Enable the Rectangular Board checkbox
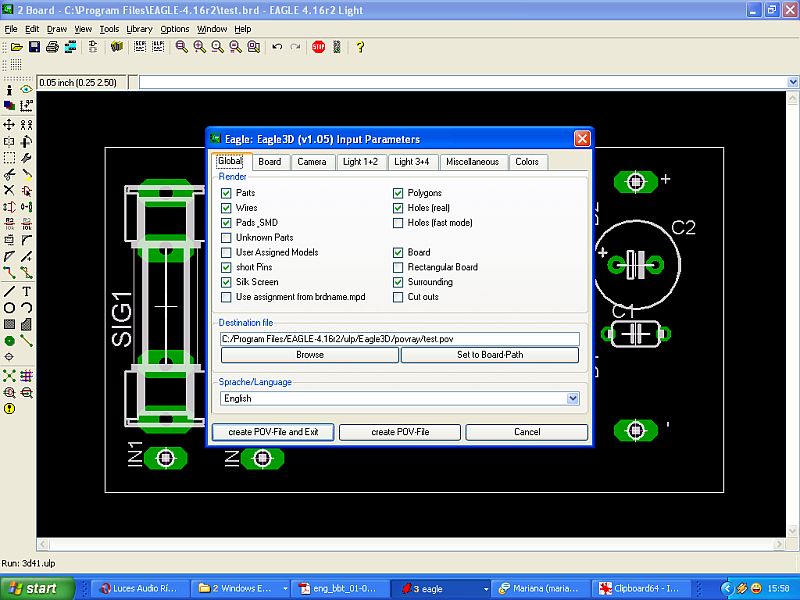The image size is (800, 600). click(398, 267)
